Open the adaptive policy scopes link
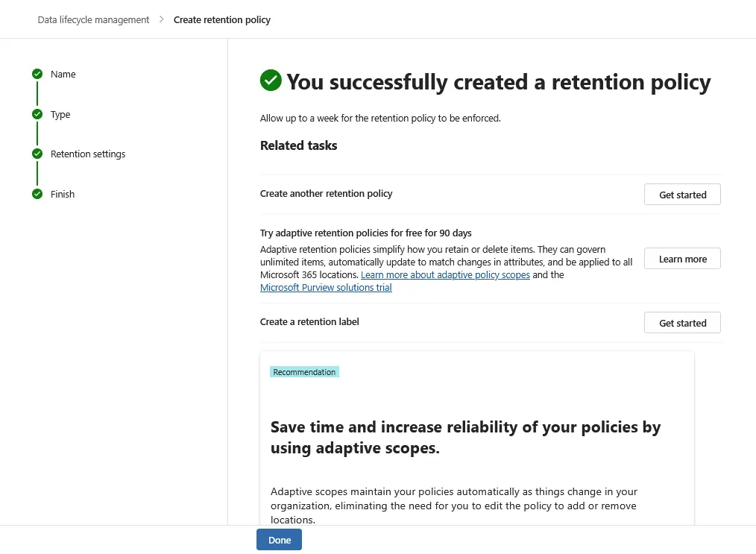This screenshot has height=554, width=756. point(445,274)
